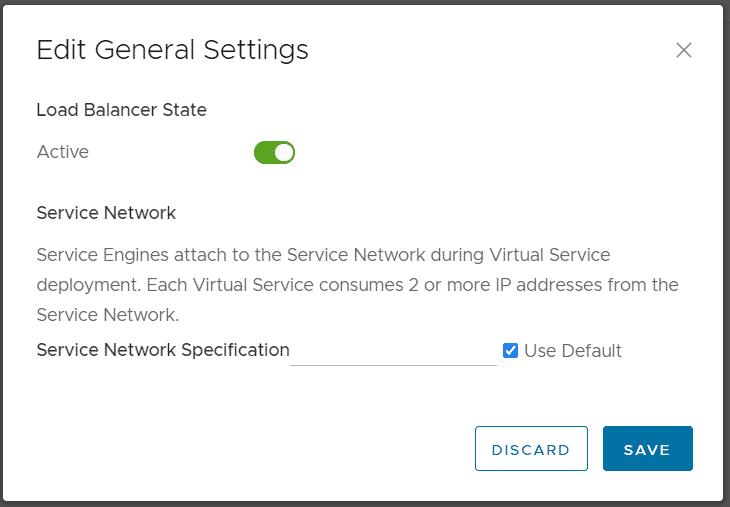Click the Service Network Specification label

click(163, 350)
